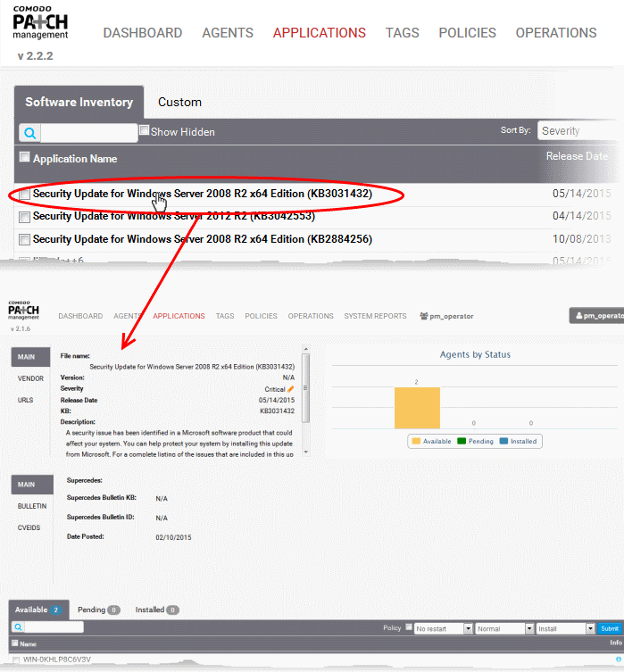The height and width of the screenshot is (672, 624).
Task: Click the group icon beside pm_operator in the nav
Action: click(424, 316)
